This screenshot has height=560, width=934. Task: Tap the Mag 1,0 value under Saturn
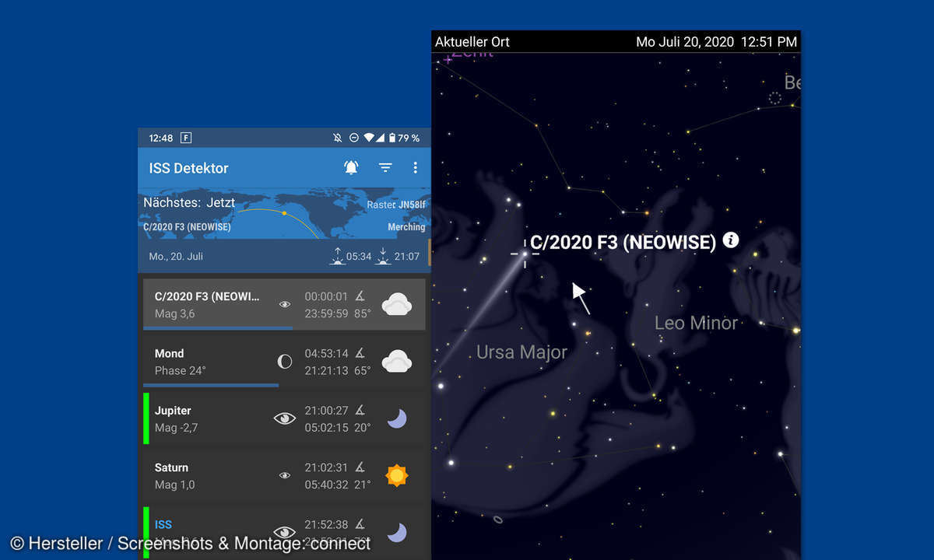175,485
